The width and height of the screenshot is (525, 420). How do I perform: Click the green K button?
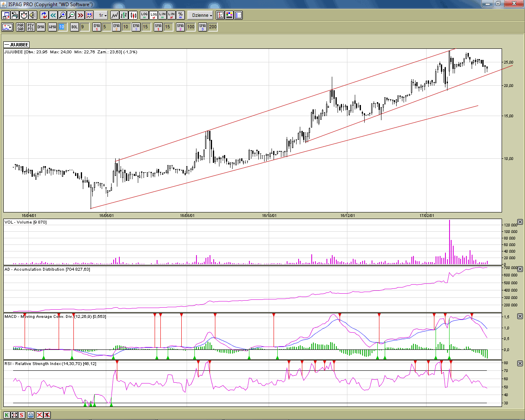pos(7,415)
